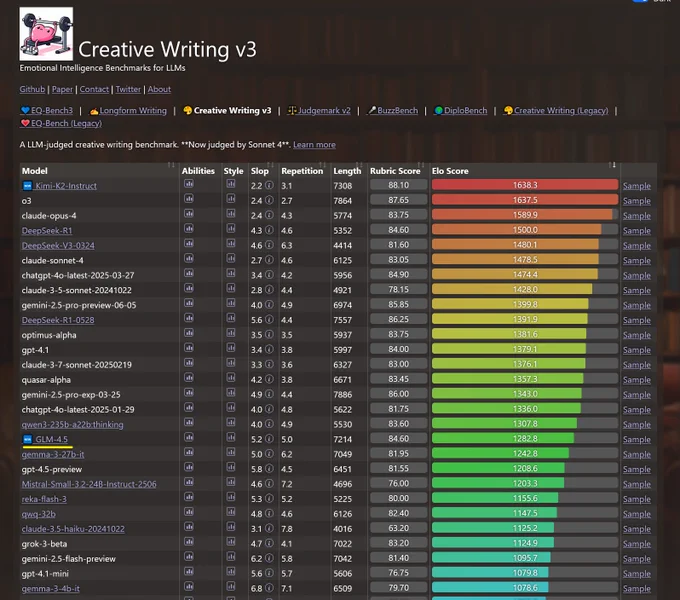The height and width of the screenshot is (600, 680).
Task: Open the Paper link
Action: point(62,89)
